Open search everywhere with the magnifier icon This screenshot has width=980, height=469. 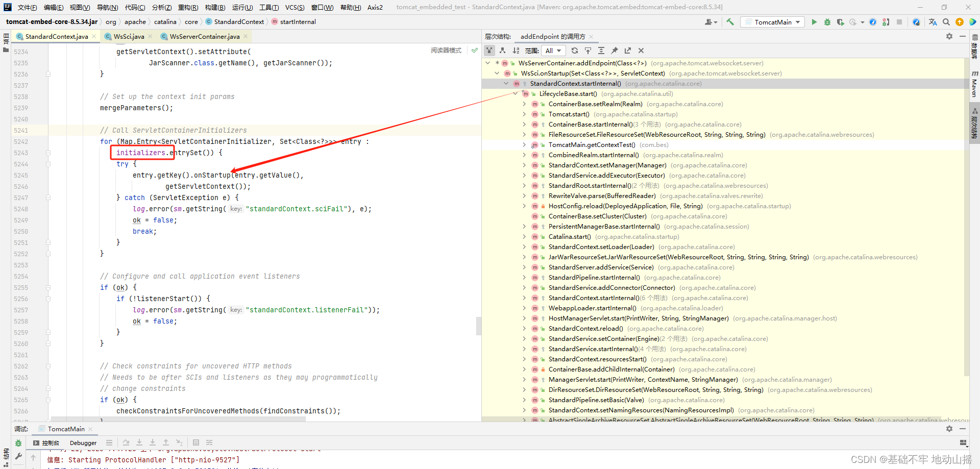tap(946, 22)
